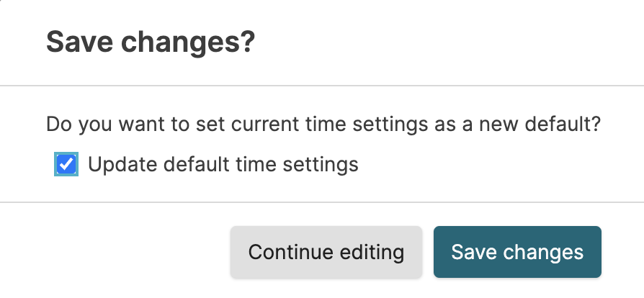Uncheck the Update default time settings checkbox
Viewport: 644px width, 298px height.
coord(66,165)
